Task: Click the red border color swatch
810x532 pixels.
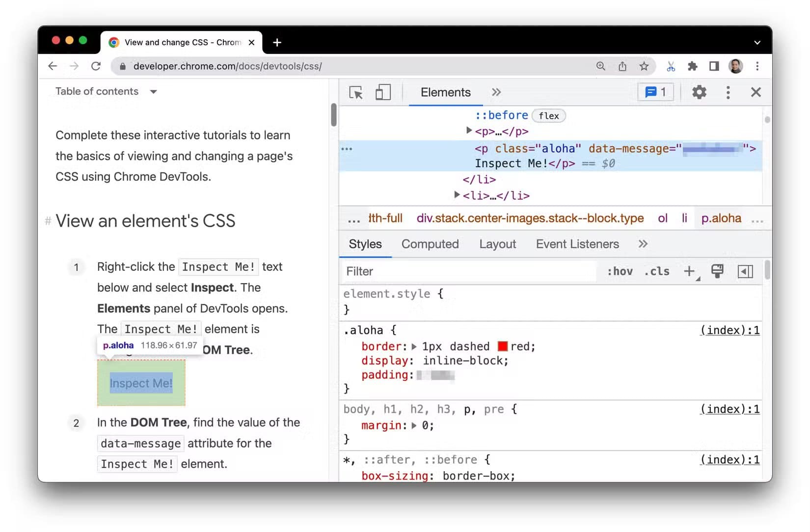Action: coord(502,346)
